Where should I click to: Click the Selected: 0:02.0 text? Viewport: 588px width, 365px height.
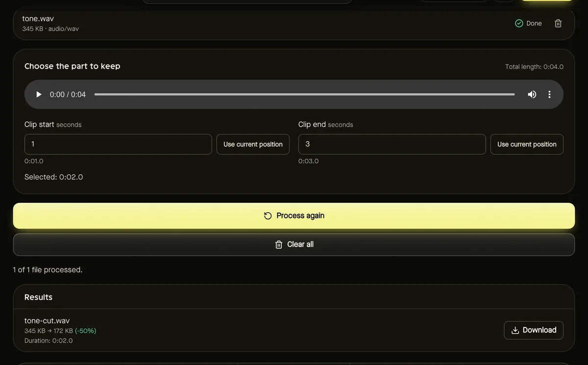click(53, 177)
